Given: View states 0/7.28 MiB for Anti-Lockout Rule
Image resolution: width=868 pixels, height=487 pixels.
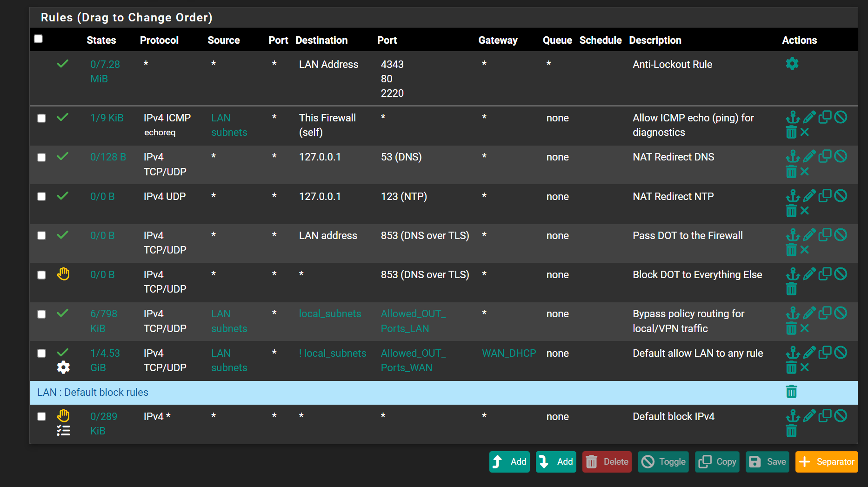Looking at the screenshot, I should pos(105,71).
